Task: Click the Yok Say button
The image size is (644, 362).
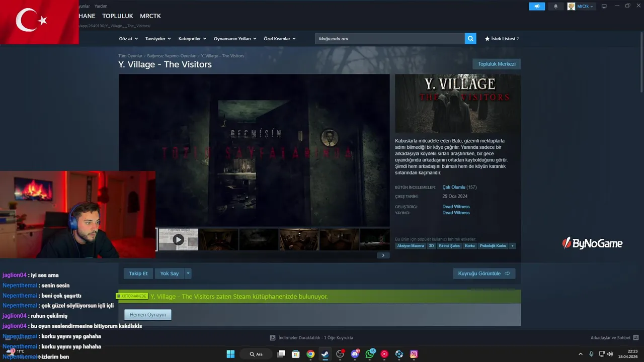Action: (x=170, y=274)
